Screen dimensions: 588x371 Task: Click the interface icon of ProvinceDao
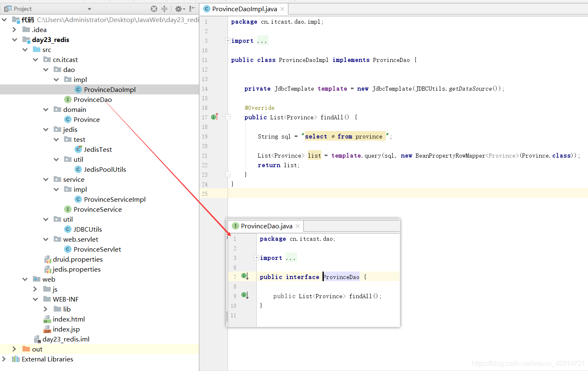tap(67, 99)
